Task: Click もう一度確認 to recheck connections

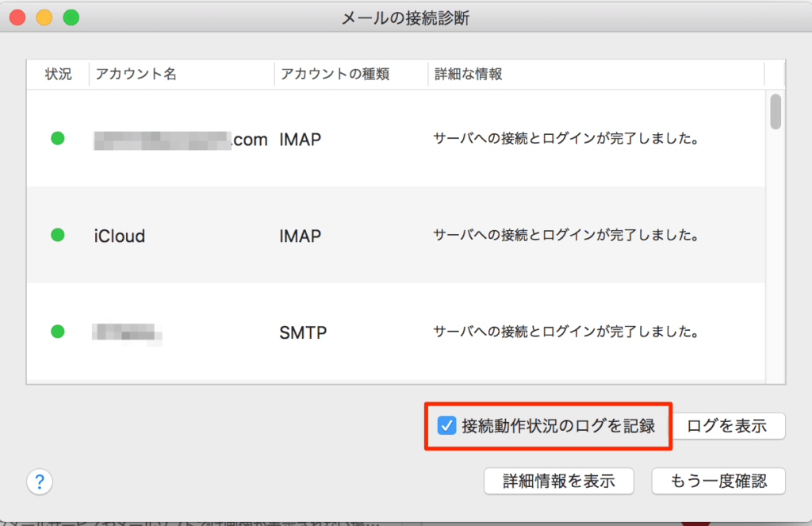Action: pyautogui.click(x=718, y=481)
